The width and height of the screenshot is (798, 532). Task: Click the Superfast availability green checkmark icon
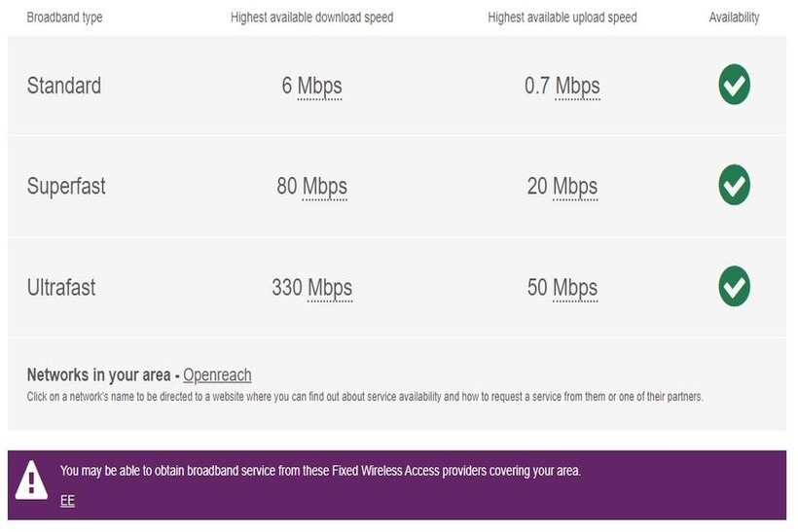click(x=735, y=186)
